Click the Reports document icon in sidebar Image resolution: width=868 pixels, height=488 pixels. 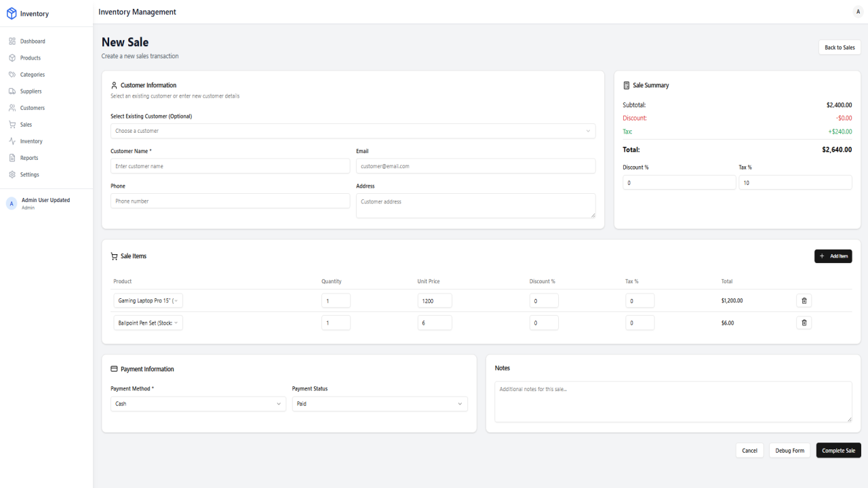pos(12,158)
